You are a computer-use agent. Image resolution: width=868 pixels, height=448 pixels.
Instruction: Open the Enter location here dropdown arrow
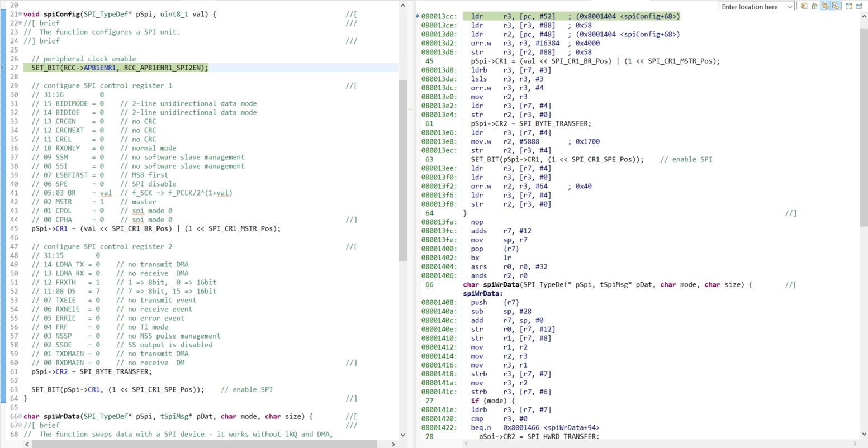(790, 7)
